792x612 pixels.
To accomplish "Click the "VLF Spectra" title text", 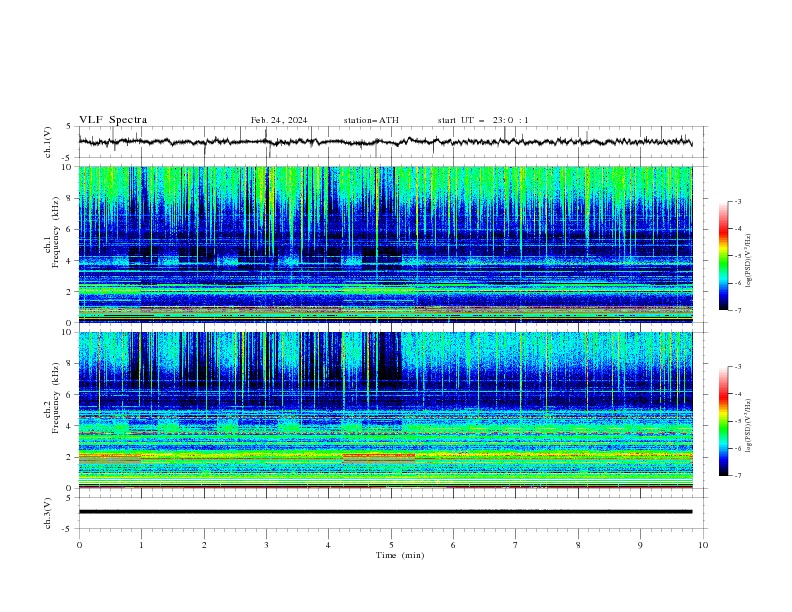I will (x=113, y=120).
